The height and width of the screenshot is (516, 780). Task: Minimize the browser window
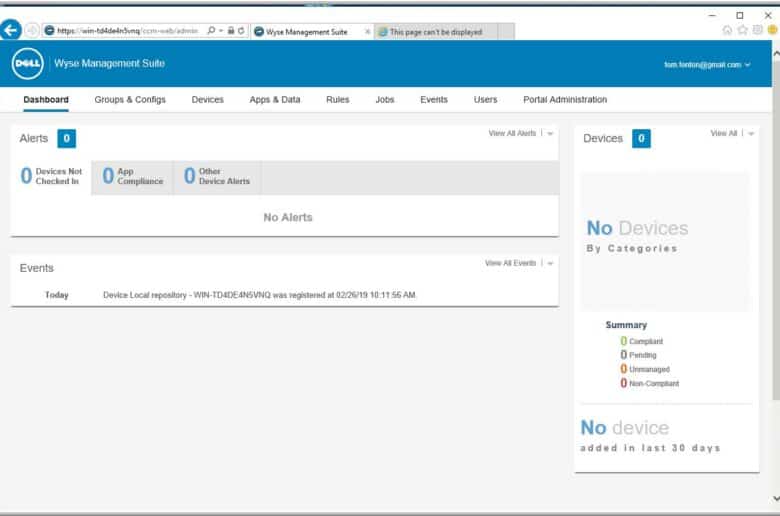(x=712, y=15)
